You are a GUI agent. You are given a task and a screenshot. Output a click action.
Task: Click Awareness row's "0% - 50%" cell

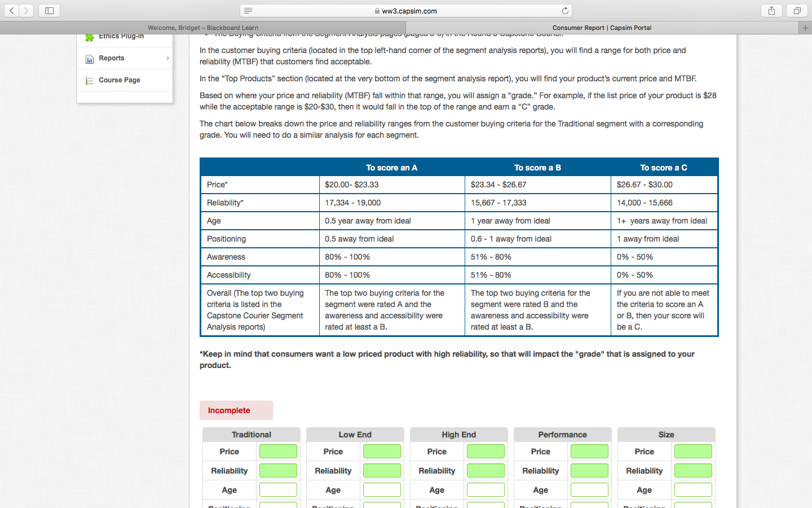tap(664, 257)
